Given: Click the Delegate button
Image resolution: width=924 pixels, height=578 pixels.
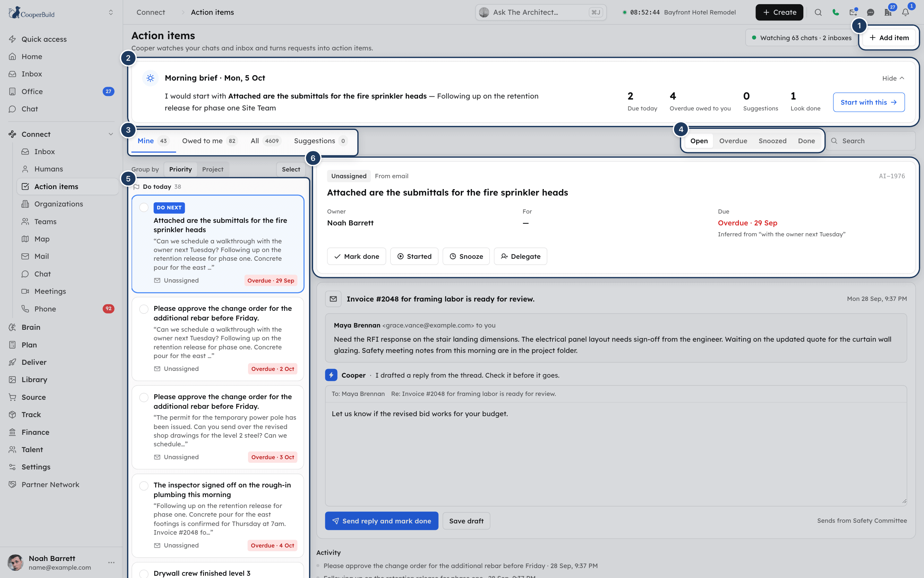Looking at the screenshot, I should point(520,256).
